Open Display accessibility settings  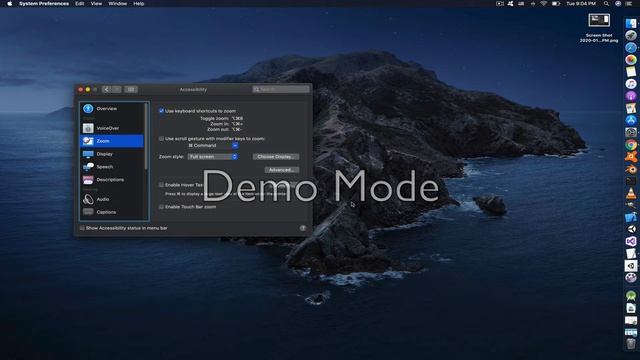(x=111, y=154)
